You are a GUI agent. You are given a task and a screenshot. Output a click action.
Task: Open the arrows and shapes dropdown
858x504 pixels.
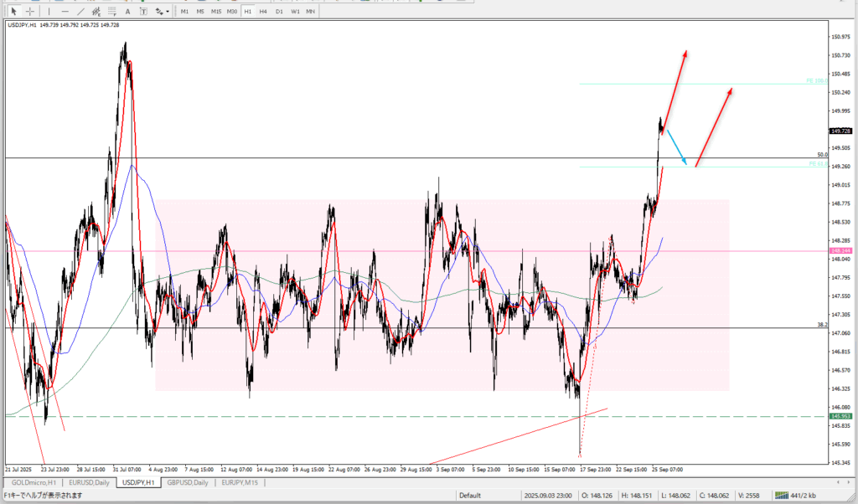(x=162, y=11)
